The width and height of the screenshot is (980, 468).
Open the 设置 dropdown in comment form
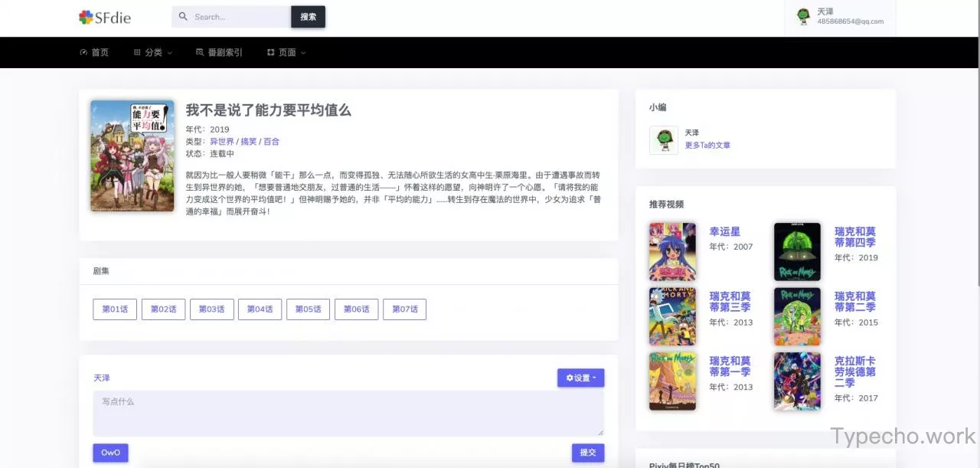pyautogui.click(x=580, y=378)
